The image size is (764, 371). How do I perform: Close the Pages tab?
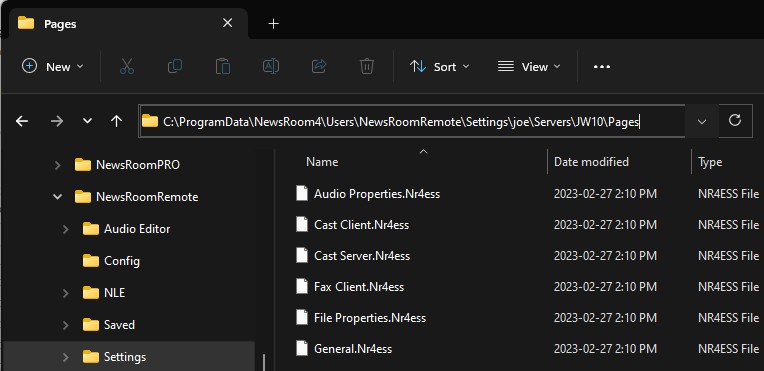[228, 23]
